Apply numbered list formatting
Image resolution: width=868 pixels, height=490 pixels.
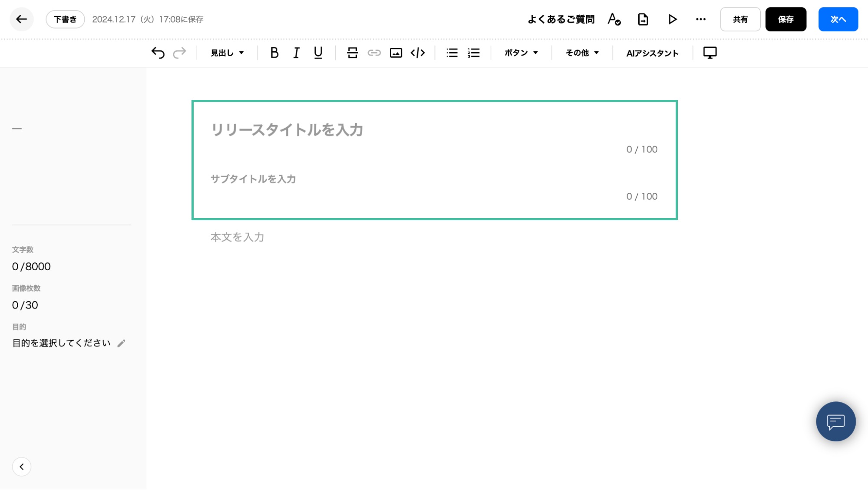(473, 53)
